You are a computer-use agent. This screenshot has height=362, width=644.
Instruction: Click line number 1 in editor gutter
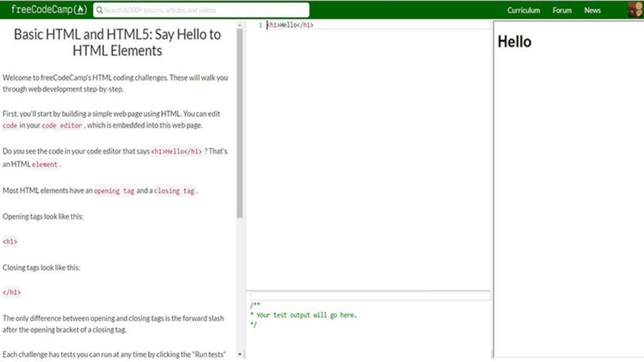[x=260, y=25]
